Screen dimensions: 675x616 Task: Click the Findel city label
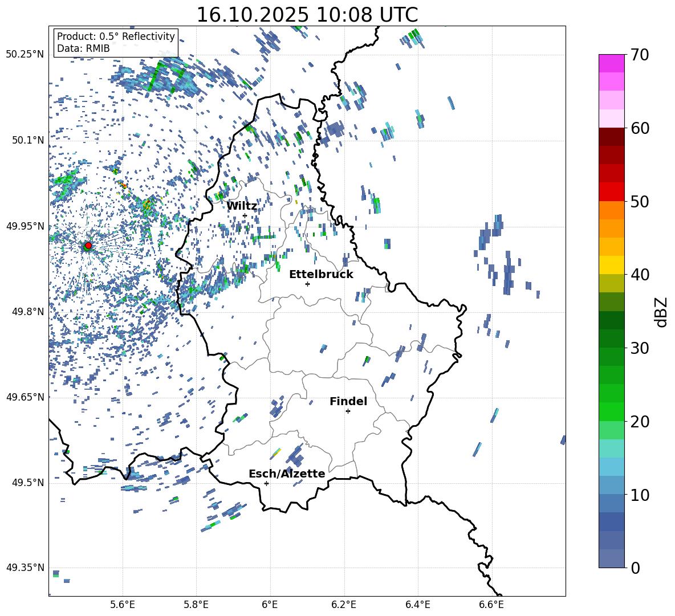tap(348, 401)
